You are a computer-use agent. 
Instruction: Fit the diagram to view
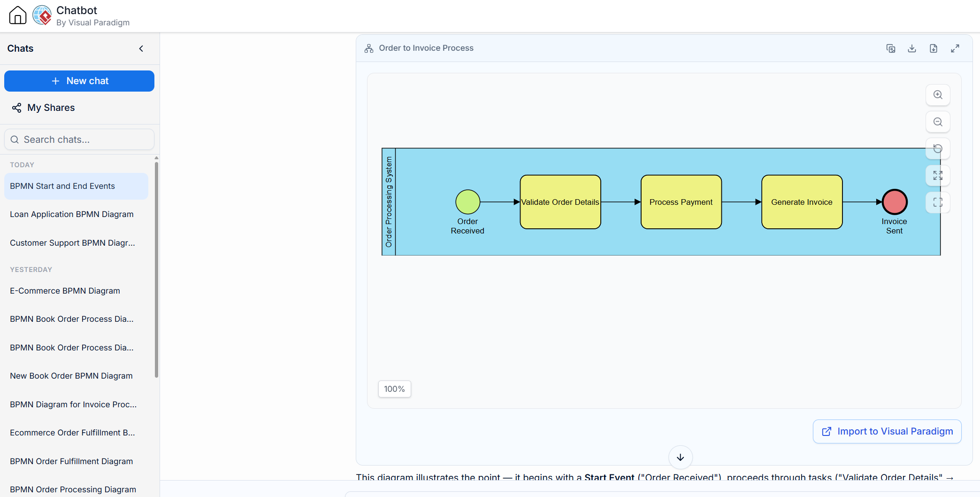click(x=938, y=176)
